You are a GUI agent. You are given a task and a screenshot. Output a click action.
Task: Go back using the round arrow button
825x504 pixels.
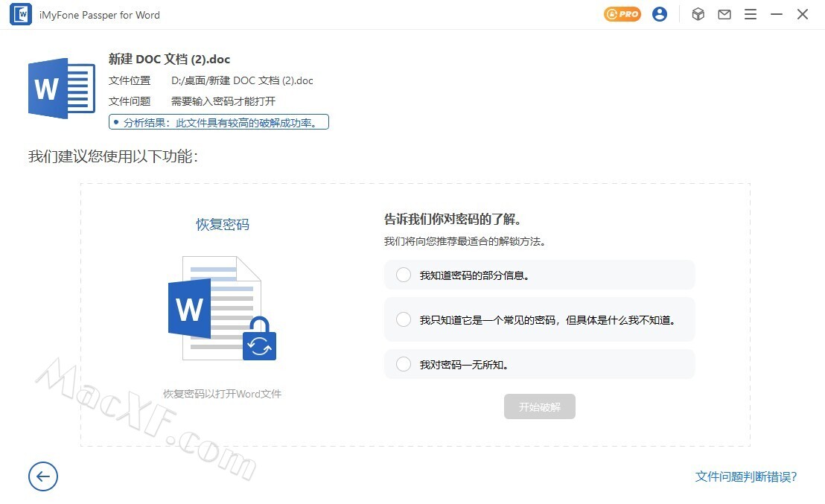[x=43, y=476]
